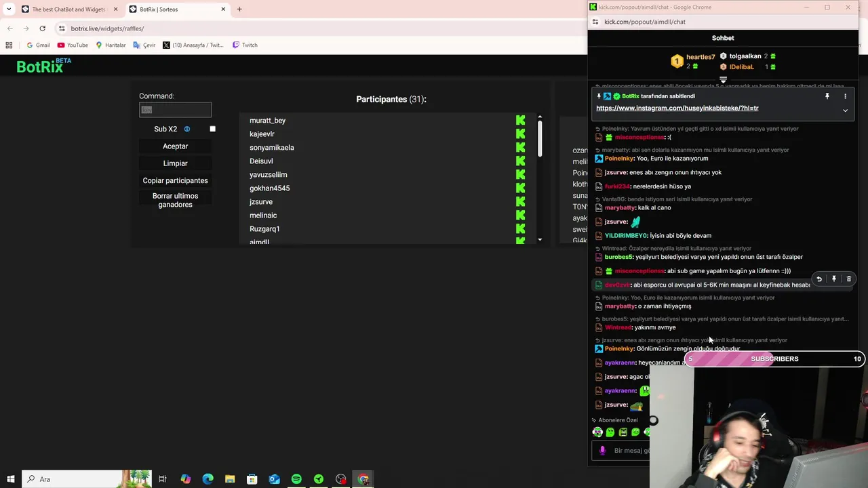Screen dimensions: 868x488
Task: Select participant melinaic
Action: click(x=262, y=216)
